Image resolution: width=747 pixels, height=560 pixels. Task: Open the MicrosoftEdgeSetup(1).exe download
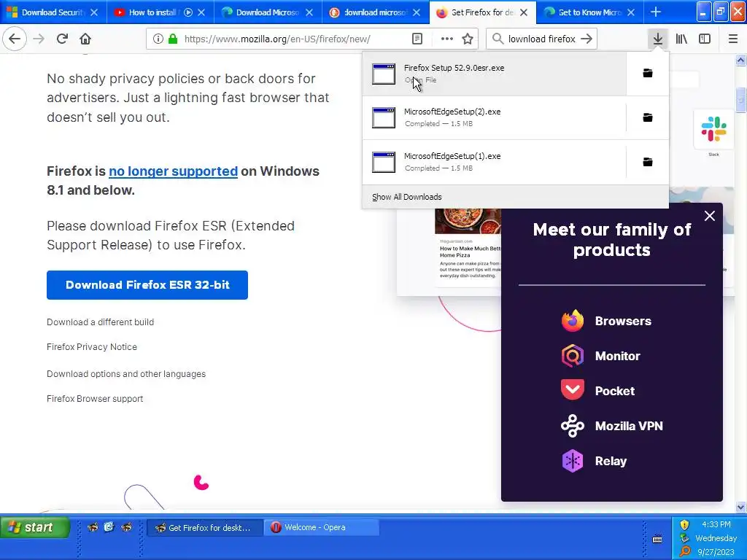(x=494, y=162)
